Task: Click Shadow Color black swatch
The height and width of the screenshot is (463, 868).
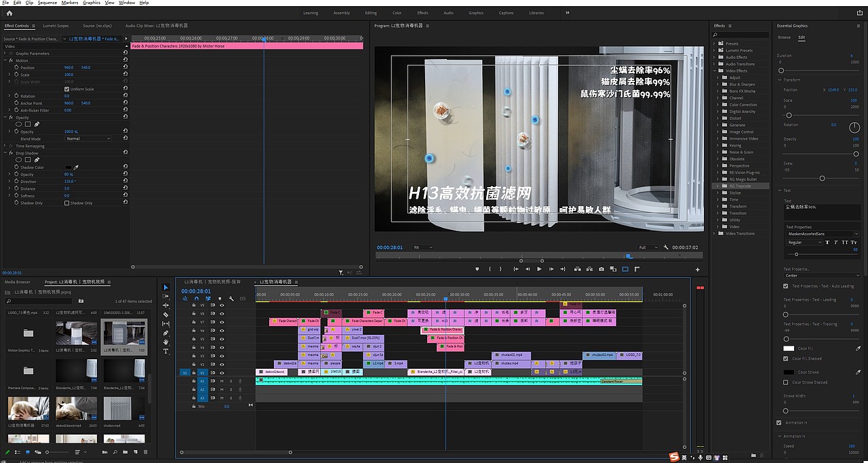Action: [x=68, y=167]
